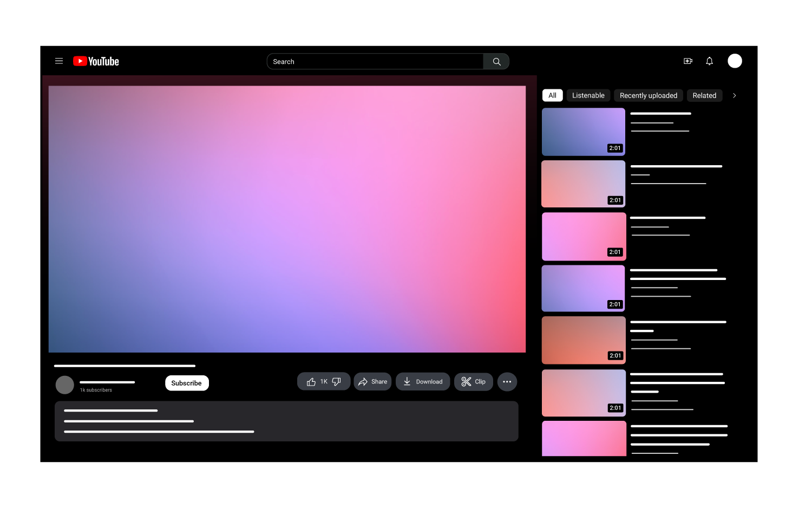Switch to the Related filter tab
812x508 pixels.
click(704, 95)
